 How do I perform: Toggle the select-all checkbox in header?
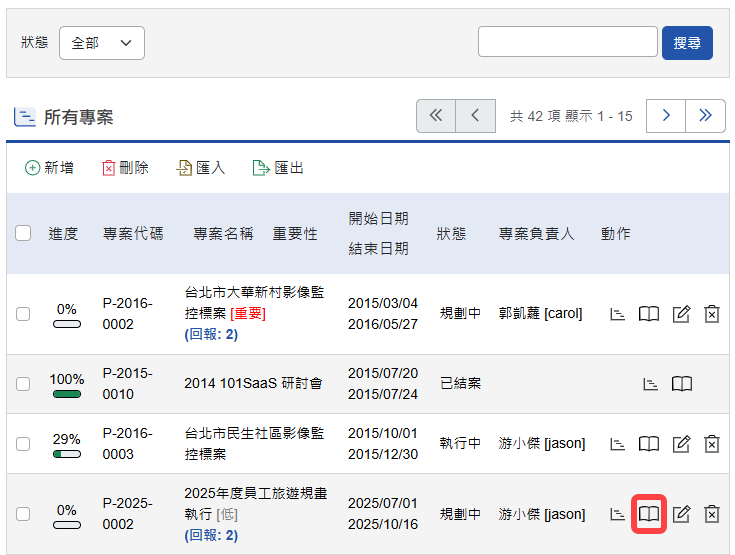coord(23,233)
